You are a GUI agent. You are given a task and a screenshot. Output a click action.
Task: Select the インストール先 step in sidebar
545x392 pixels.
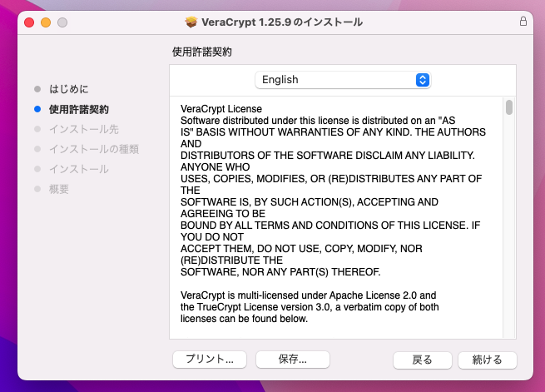[x=83, y=129]
